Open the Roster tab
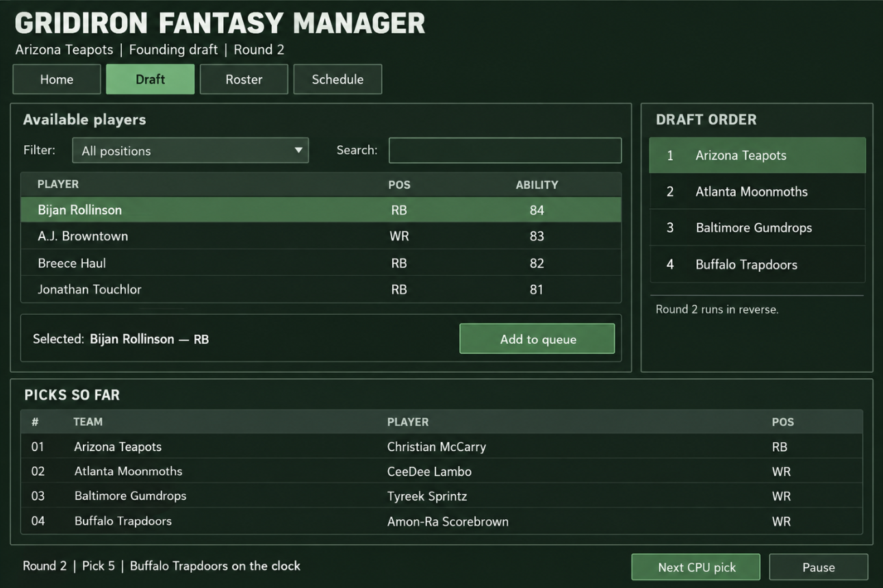Screen dimensions: 883x588 click(x=244, y=79)
